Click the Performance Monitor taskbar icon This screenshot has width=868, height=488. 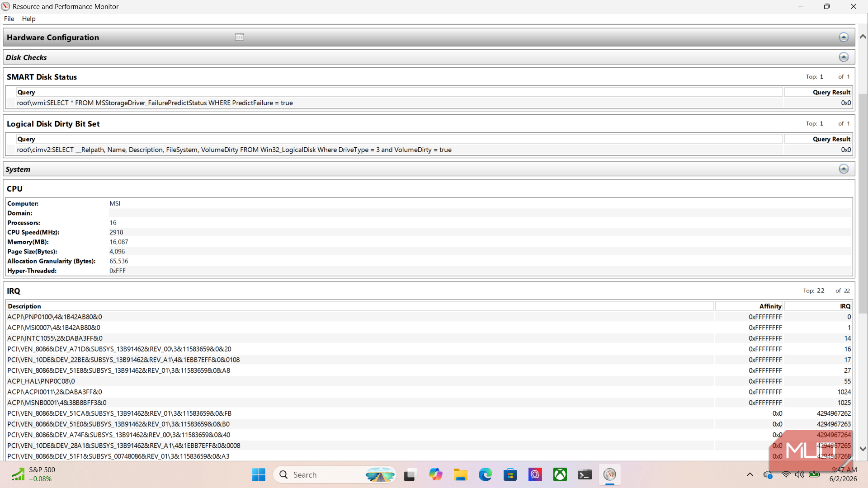pos(610,475)
